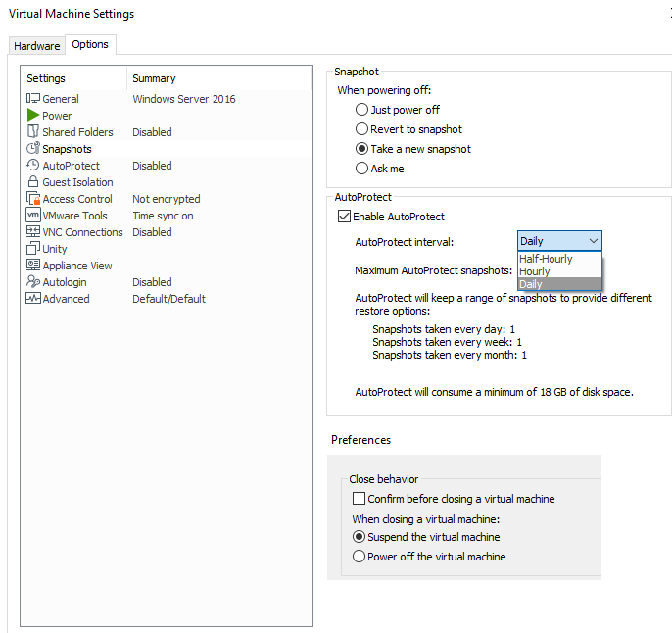Viewport: 672px width, 633px height.
Task: Click the AutoProtect history icon
Action: (33, 165)
